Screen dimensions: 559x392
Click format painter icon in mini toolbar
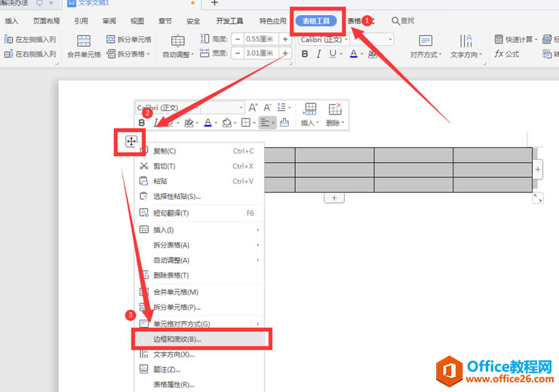click(284, 123)
